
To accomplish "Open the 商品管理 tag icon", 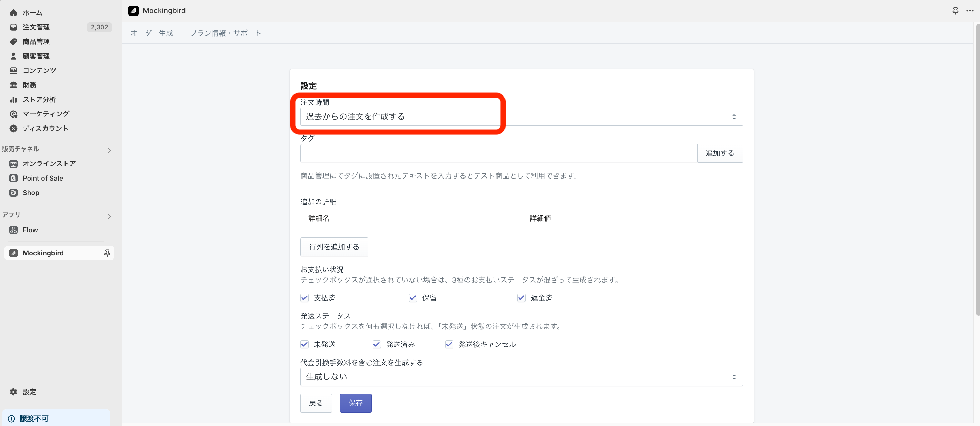I will tap(13, 41).
